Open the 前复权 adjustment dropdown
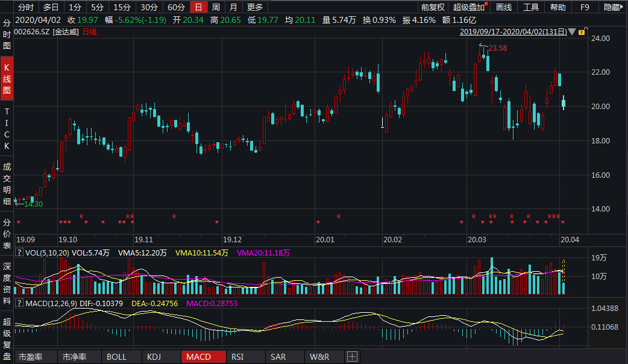628x364 pixels. [x=433, y=7]
